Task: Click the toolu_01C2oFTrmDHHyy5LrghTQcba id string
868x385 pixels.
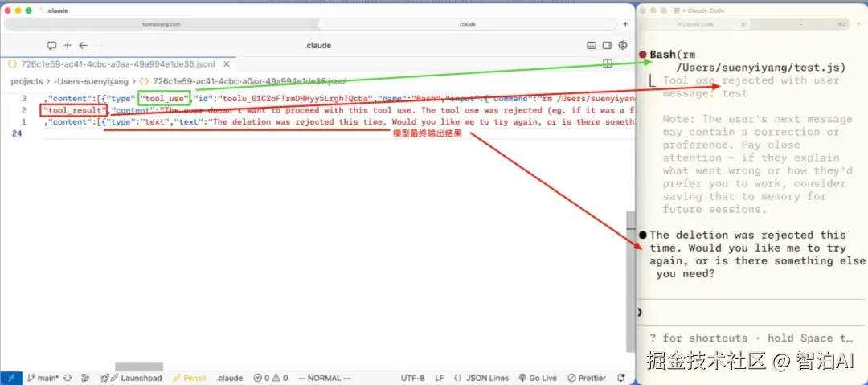Action: [294, 99]
